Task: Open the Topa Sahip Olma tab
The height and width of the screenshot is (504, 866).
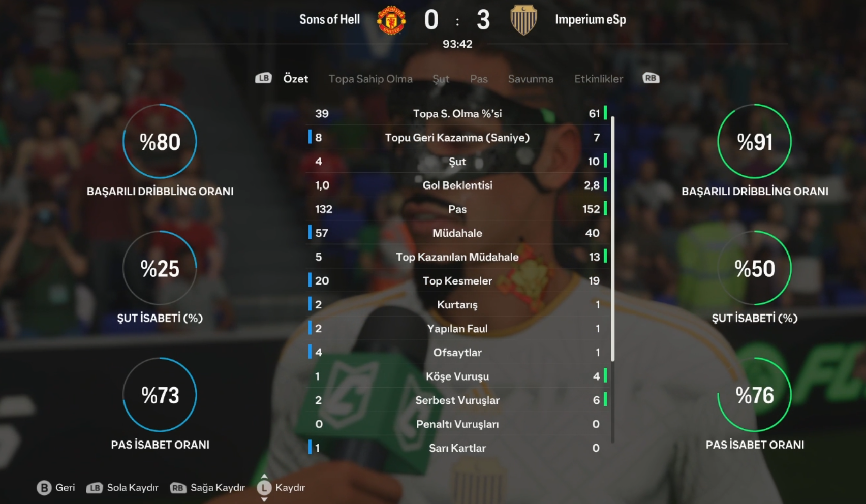Action: click(x=370, y=79)
